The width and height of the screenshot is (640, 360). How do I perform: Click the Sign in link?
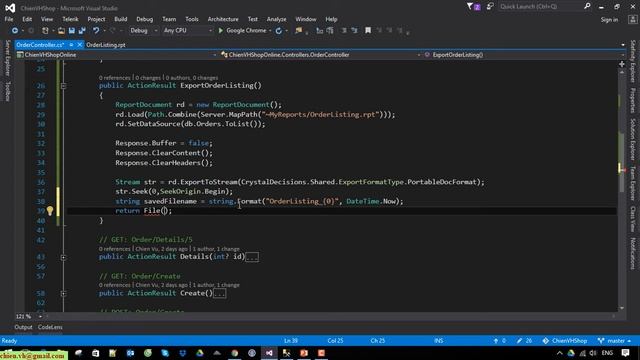pyautogui.click(x=609, y=20)
